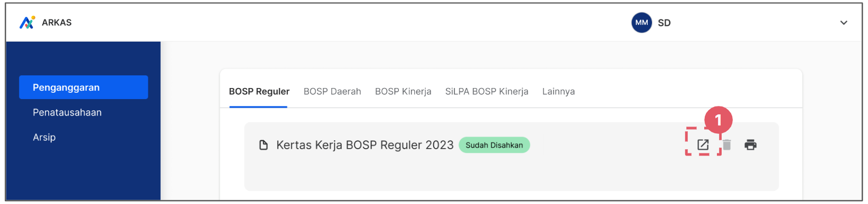This screenshot has width=868, height=204.
Task: Select Penganggaran in the sidebar
Action: click(x=83, y=87)
